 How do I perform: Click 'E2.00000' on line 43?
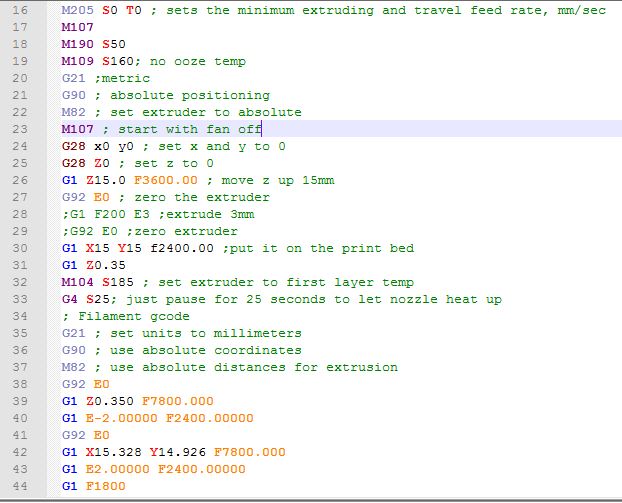tap(118, 469)
